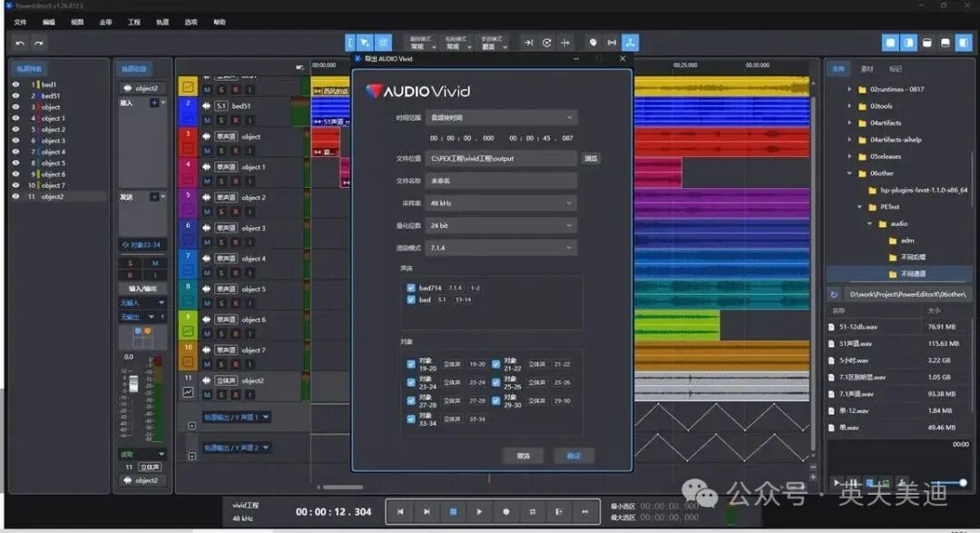
Task: Click the skip-forward transport button
Action: coord(426,512)
